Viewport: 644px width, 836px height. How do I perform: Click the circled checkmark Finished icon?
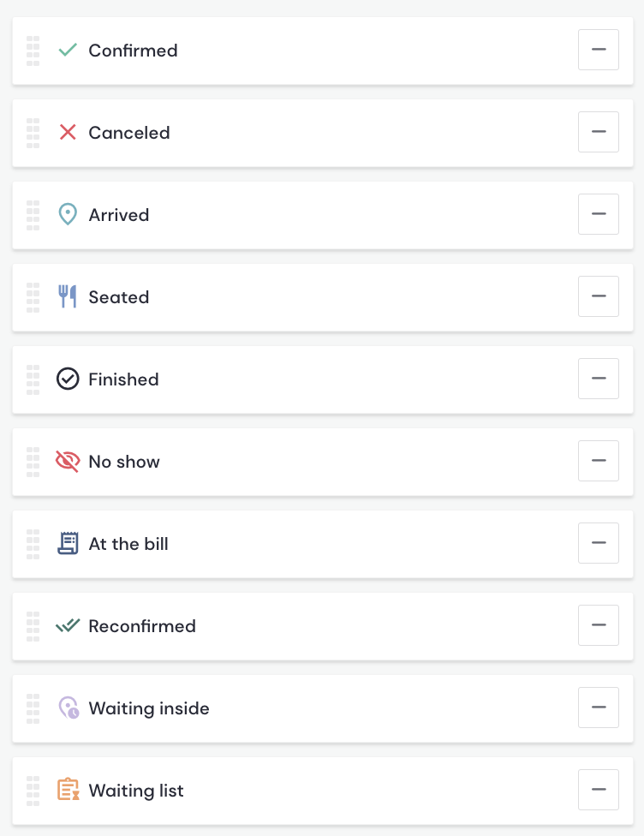pyautogui.click(x=68, y=379)
